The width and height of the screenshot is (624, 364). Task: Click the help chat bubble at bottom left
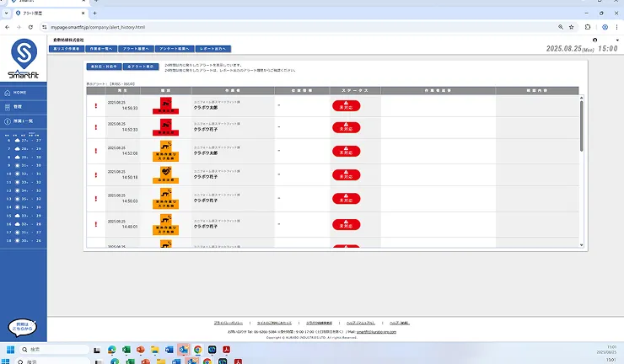point(22,327)
